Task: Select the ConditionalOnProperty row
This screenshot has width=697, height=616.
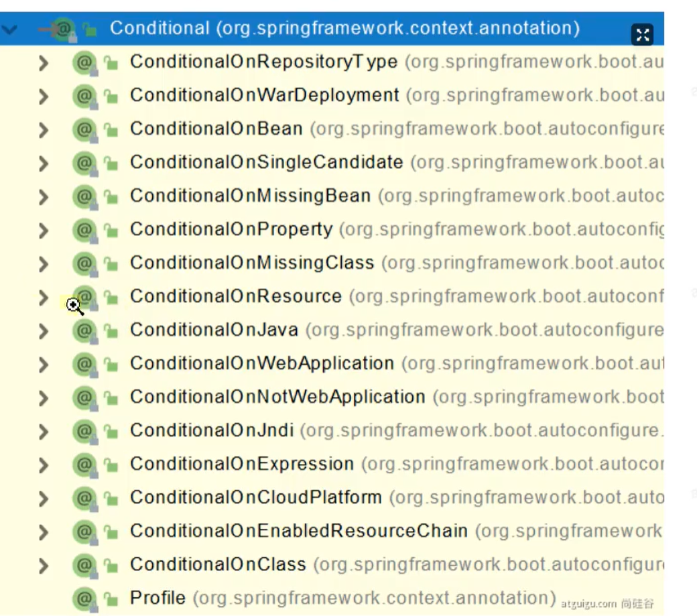Action: (x=332, y=230)
